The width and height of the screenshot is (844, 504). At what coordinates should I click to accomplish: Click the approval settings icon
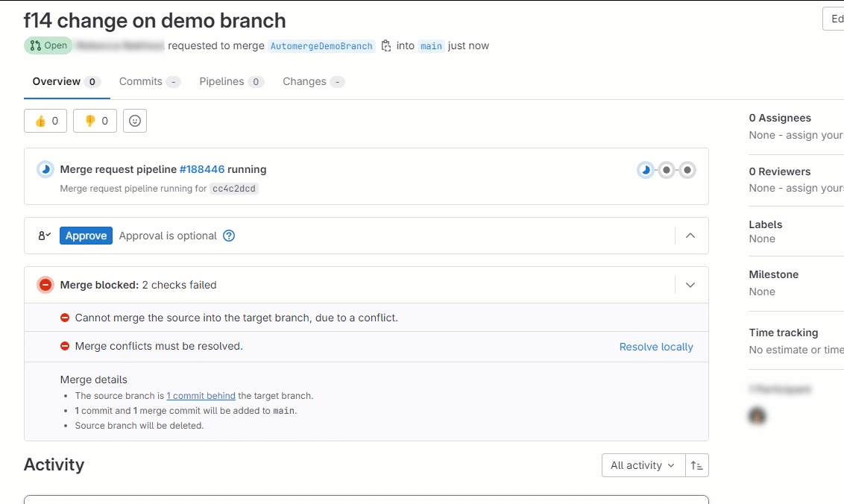click(43, 236)
